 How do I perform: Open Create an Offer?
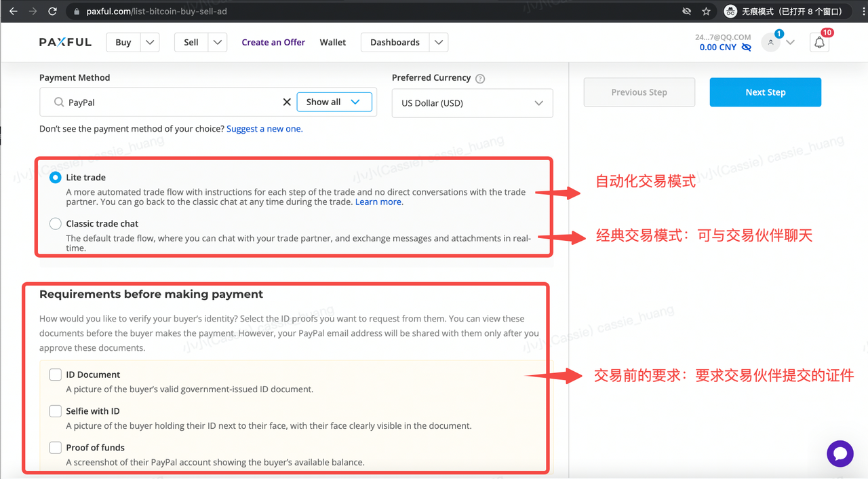point(273,42)
